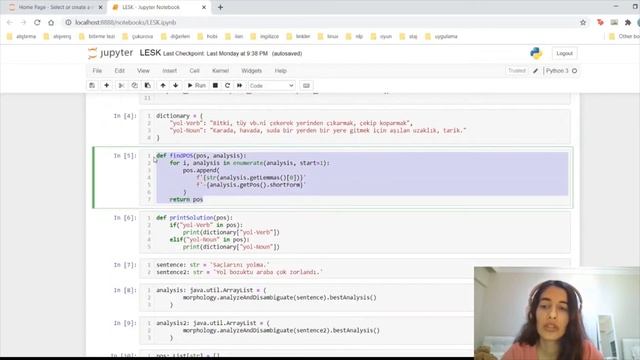Open a new browser tab
640x360 pixels.
[220, 7]
